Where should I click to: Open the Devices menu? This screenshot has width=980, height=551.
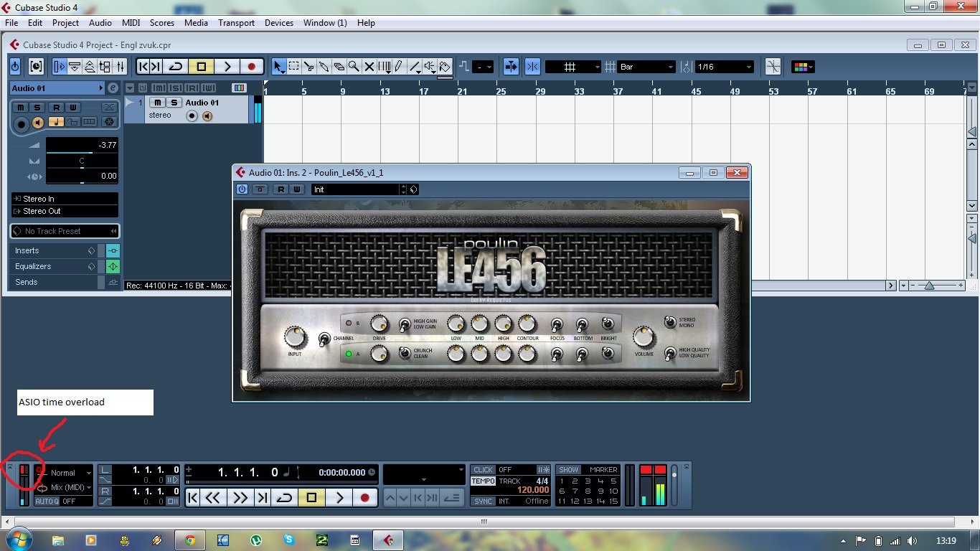(x=278, y=23)
